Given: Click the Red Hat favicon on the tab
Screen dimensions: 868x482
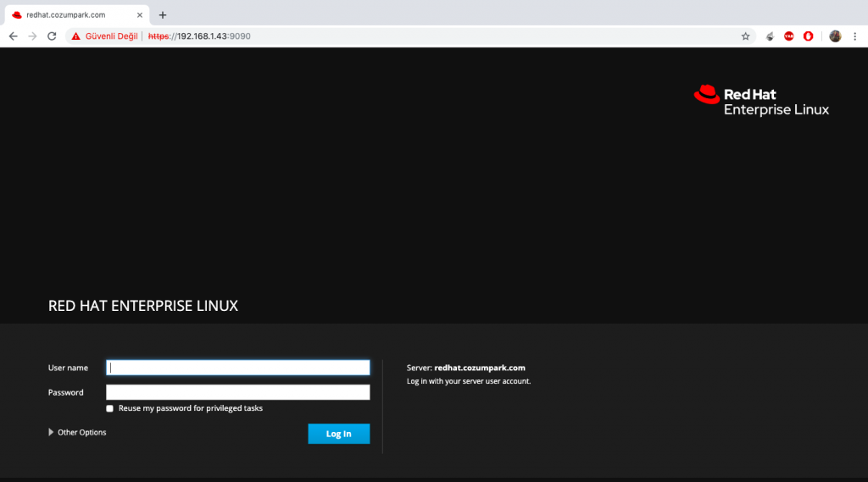Looking at the screenshot, I should tap(17, 15).
